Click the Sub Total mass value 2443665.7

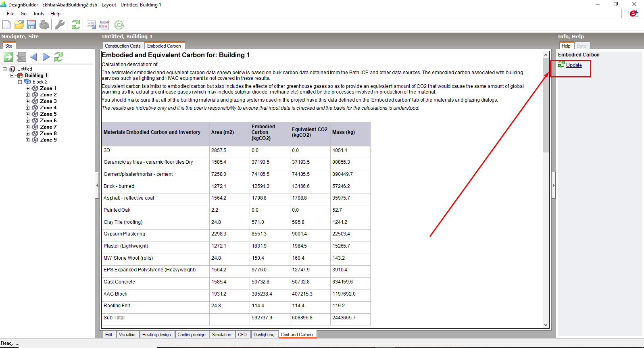[344, 318]
